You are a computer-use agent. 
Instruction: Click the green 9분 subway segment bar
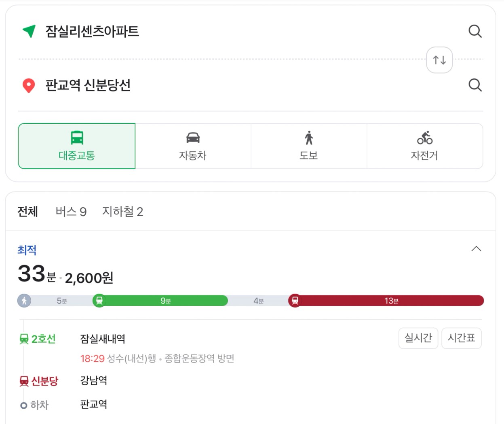[x=164, y=301]
